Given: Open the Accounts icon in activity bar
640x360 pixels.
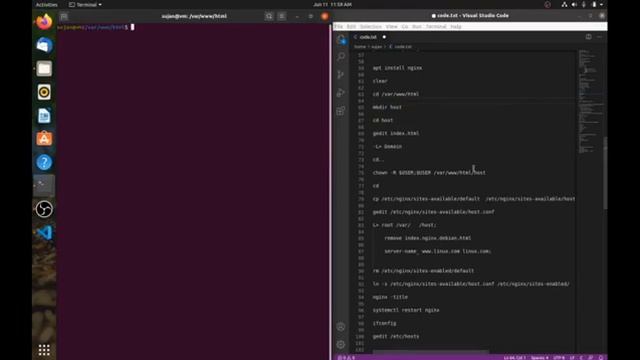Looking at the screenshot, I should [341, 327].
